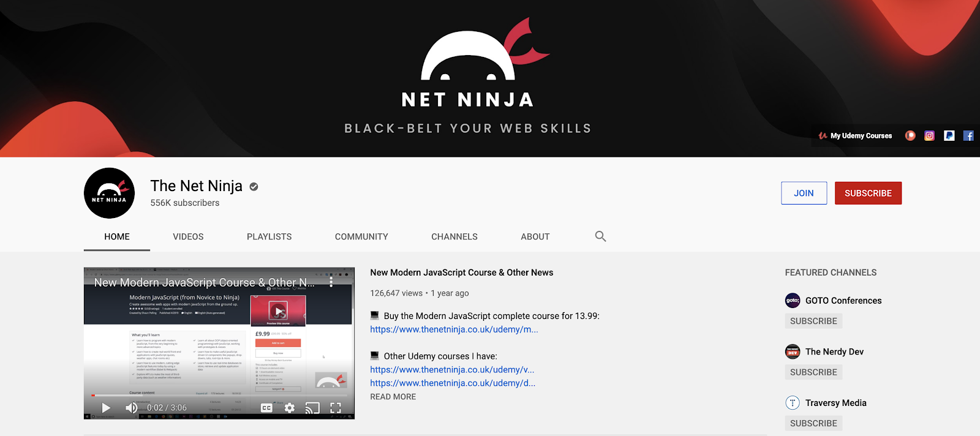Switch to the COMMUNITY tab
The image size is (980, 436).
361,237
